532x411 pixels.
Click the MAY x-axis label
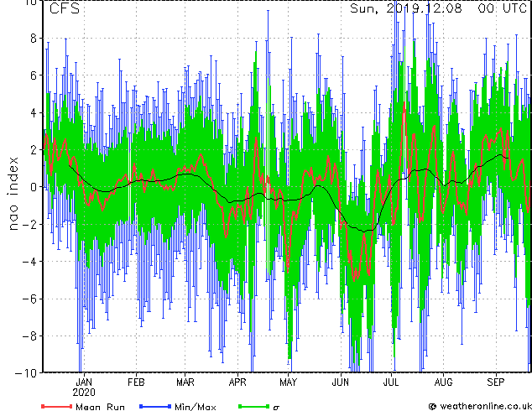[288, 382]
